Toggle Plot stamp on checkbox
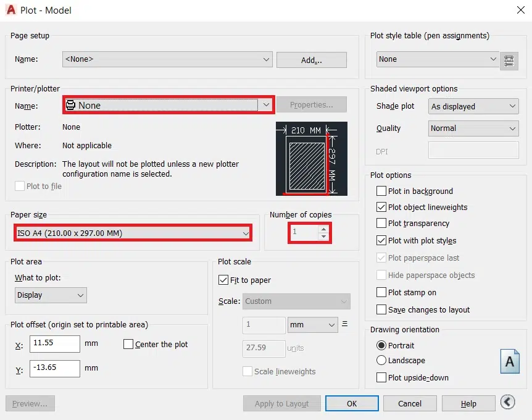The width and height of the screenshot is (532, 420). pos(381,293)
